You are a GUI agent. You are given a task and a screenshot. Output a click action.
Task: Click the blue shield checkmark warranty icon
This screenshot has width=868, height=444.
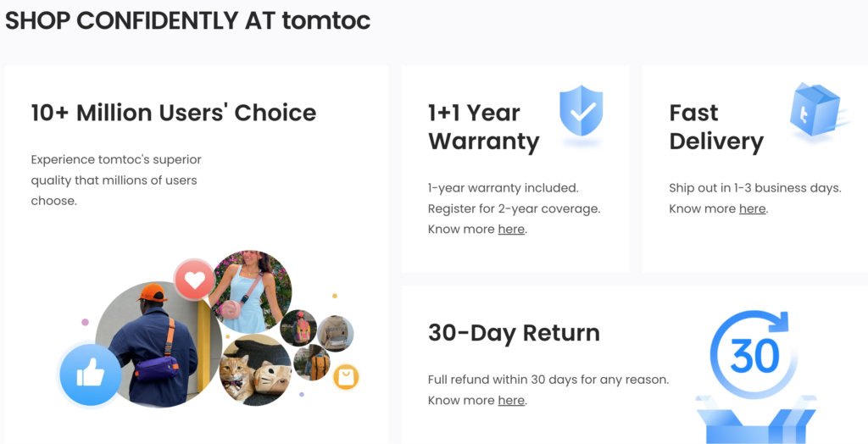(x=581, y=111)
